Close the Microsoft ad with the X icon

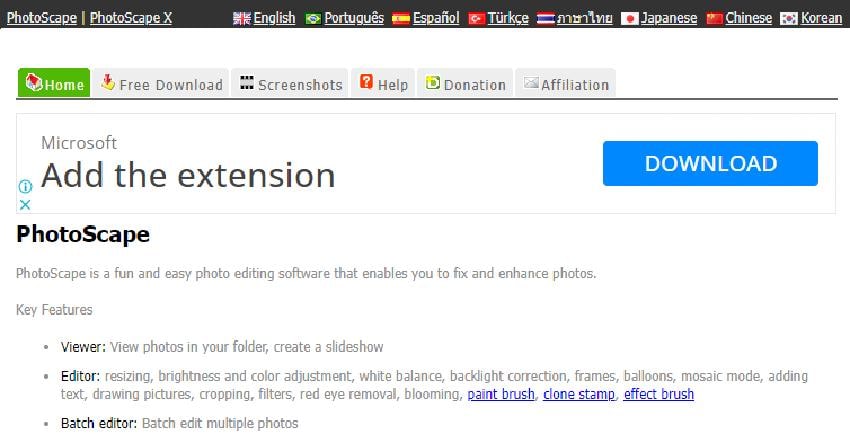tap(25, 205)
